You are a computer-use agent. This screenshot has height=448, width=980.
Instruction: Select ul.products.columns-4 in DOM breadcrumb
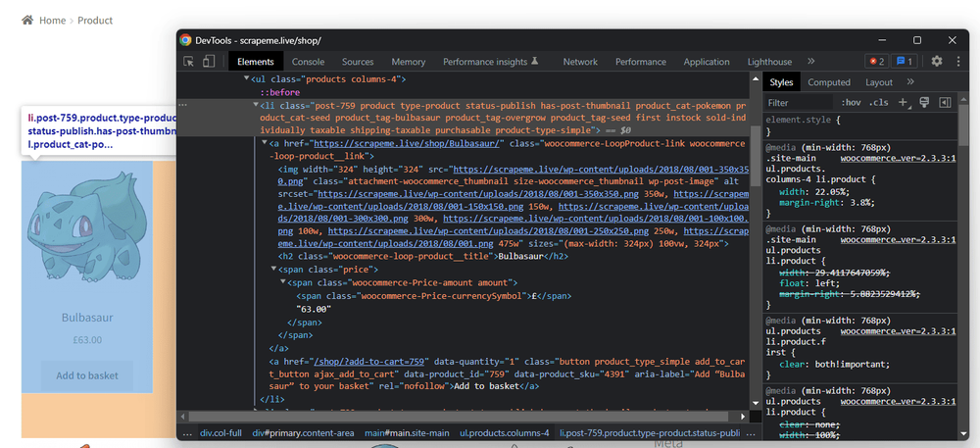tap(505, 432)
